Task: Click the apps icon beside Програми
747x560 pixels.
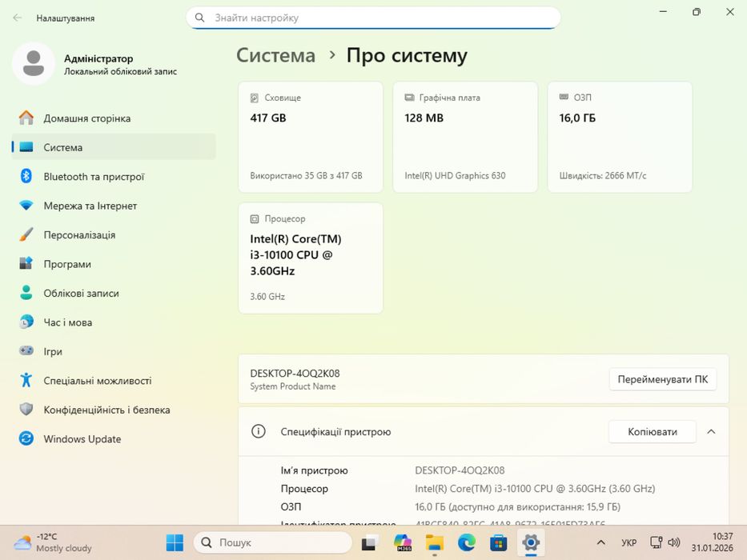Action: pyautogui.click(x=26, y=263)
